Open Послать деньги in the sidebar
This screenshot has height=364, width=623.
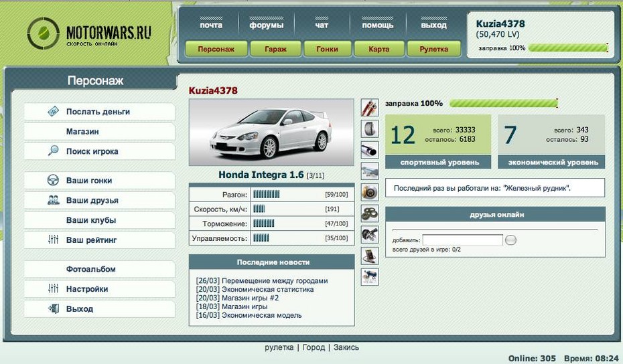99,112
